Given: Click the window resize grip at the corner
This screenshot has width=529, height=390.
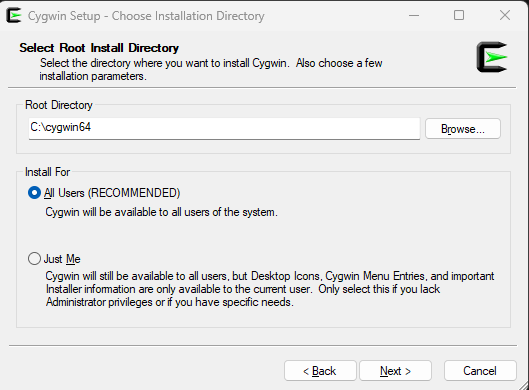Looking at the screenshot, I should tap(523, 385).
